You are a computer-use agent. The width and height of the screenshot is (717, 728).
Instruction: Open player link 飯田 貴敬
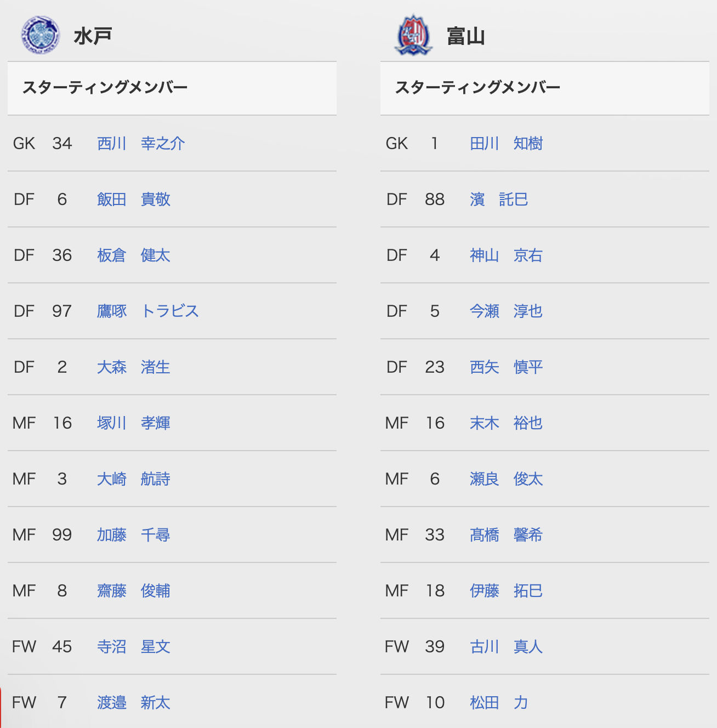pos(134,200)
